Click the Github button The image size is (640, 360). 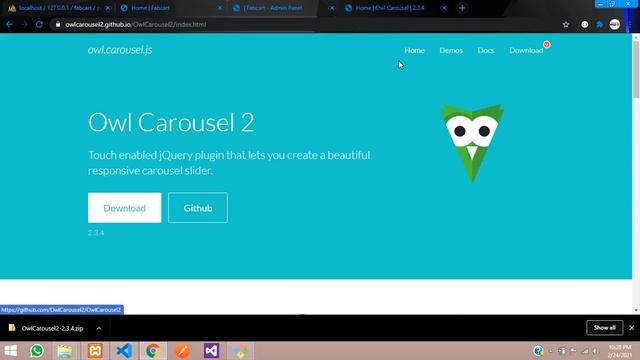[198, 208]
